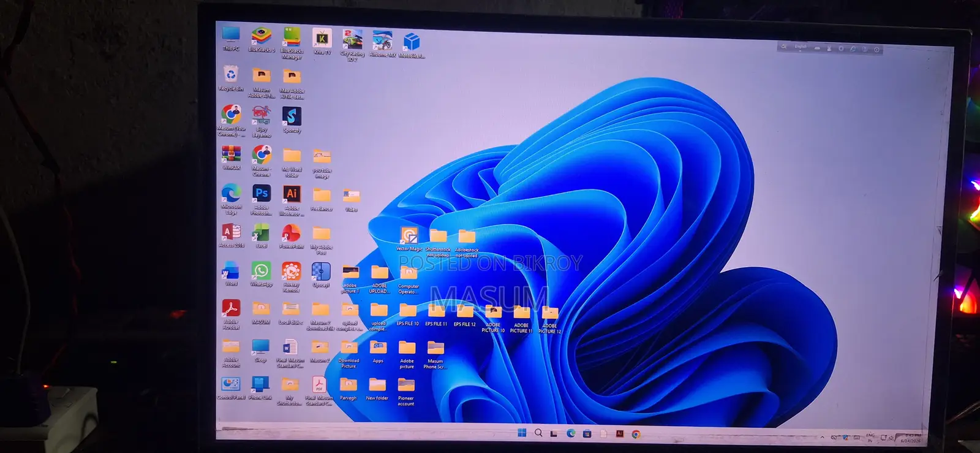The image size is (980, 453).
Task: Open the Windows Start button
Action: [522, 433]
